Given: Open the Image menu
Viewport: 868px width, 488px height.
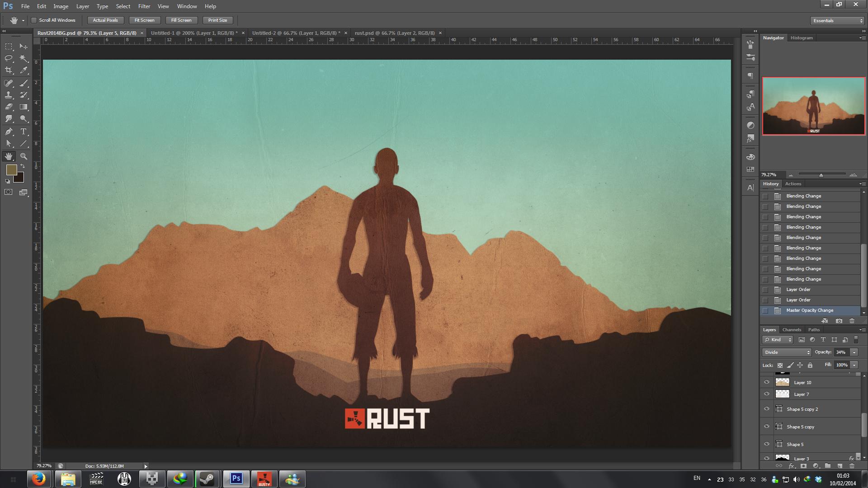Looking at the screenshot, I should [61, 6].
